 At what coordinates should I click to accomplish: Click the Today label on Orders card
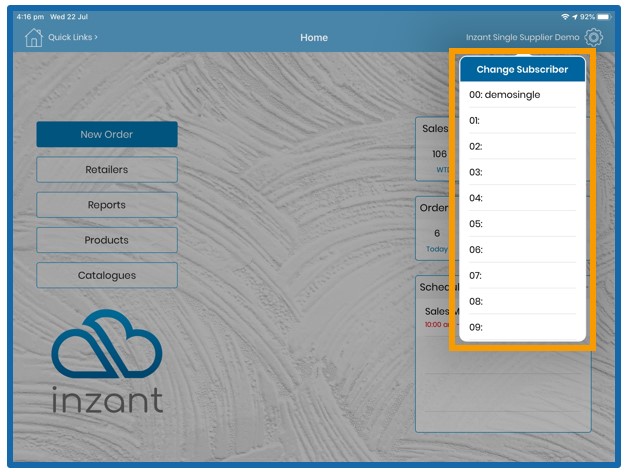pyautogui.click(x=437, y=249)
